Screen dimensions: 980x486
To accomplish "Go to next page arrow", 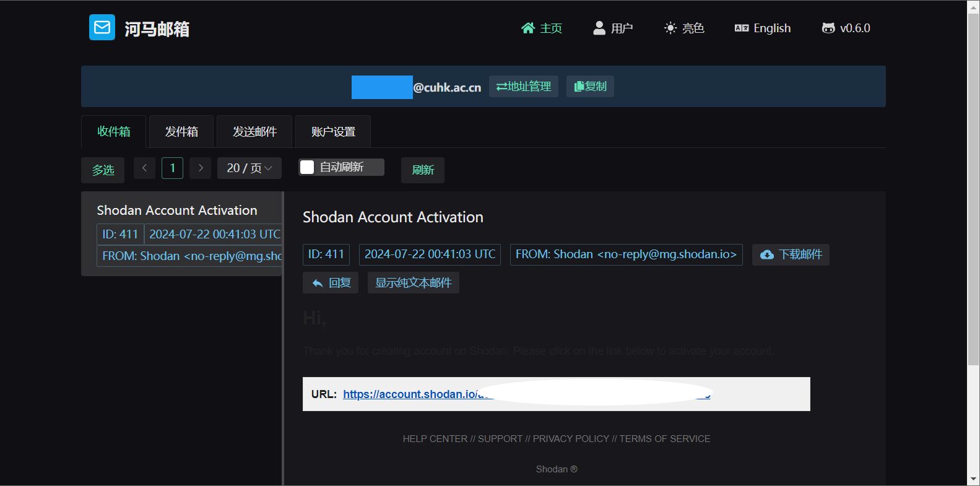I will click(x=201, y=168).
